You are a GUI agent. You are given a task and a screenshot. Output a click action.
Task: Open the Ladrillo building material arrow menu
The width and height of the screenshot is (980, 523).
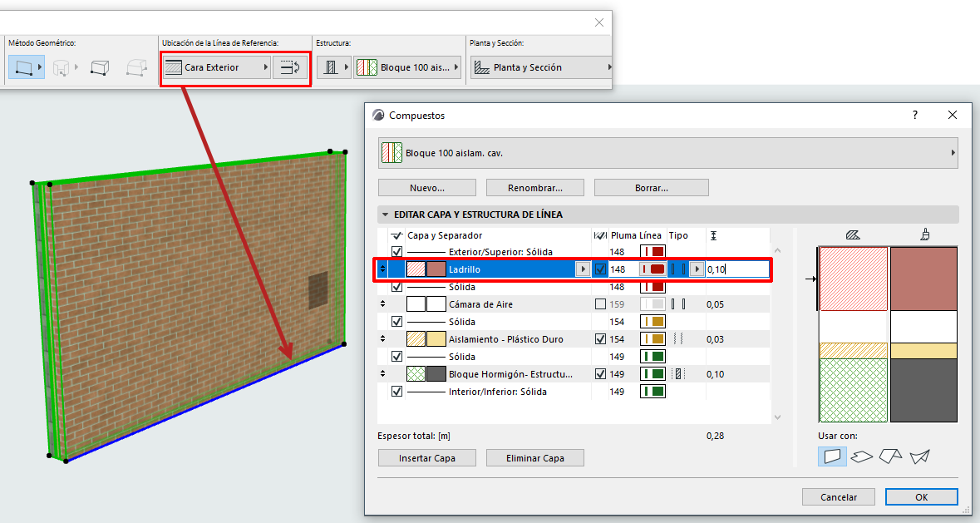[x=583, y=269]
